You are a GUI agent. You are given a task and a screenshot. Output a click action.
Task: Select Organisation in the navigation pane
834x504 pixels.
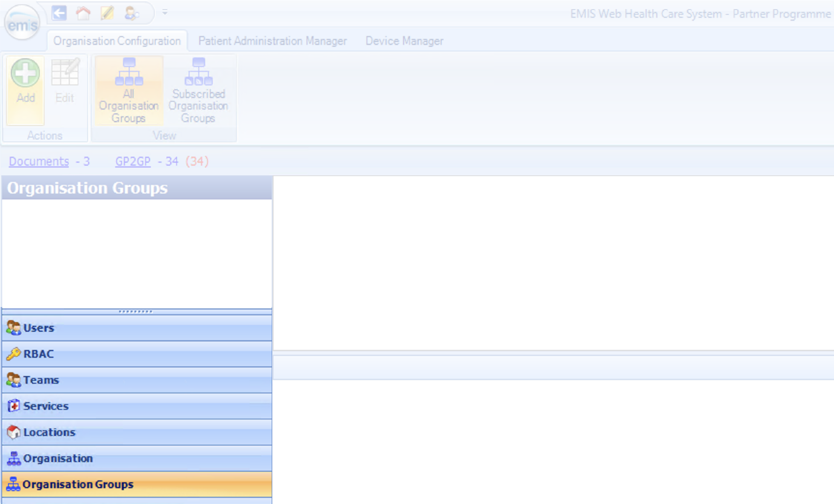[137, 458]
